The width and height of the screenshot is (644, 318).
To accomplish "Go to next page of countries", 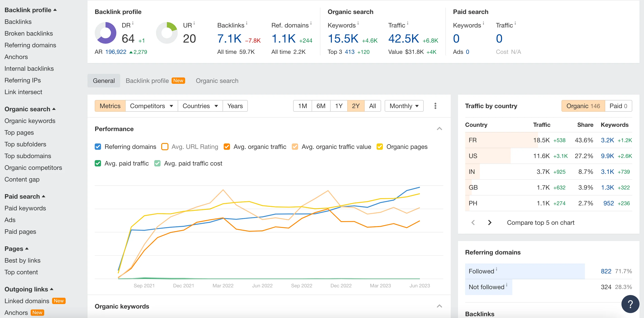I will [490, 223].
